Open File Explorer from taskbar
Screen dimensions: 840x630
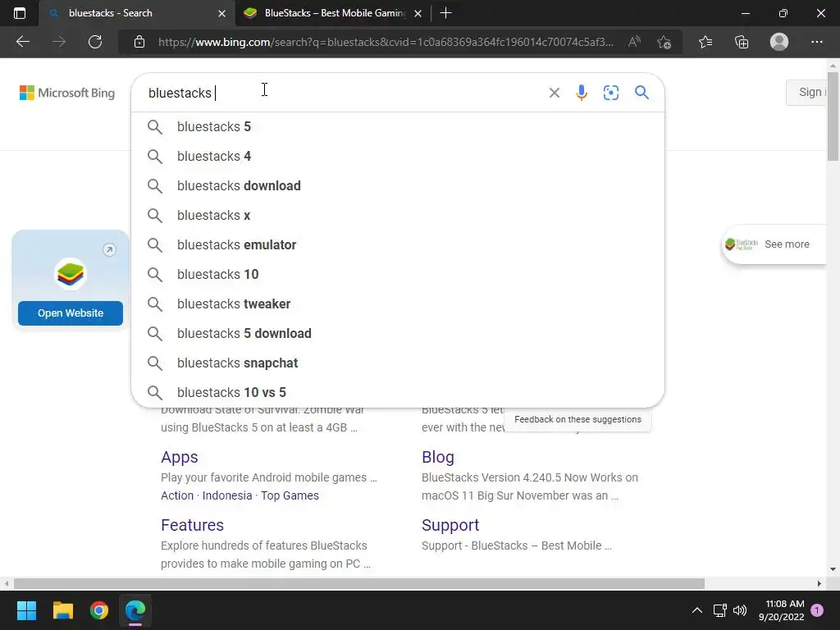pyautogui.click(x=62, y=610)
